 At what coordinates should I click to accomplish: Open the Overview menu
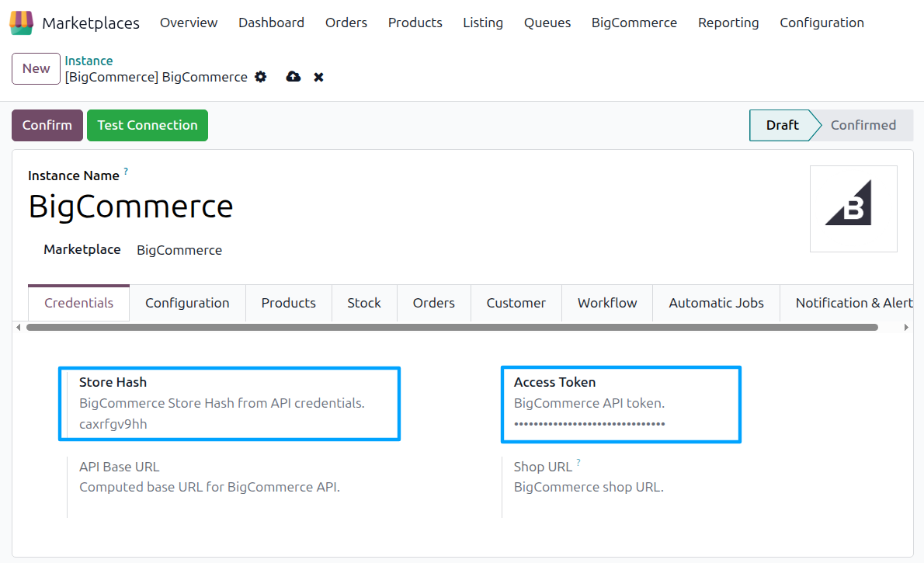coord(189,23)
